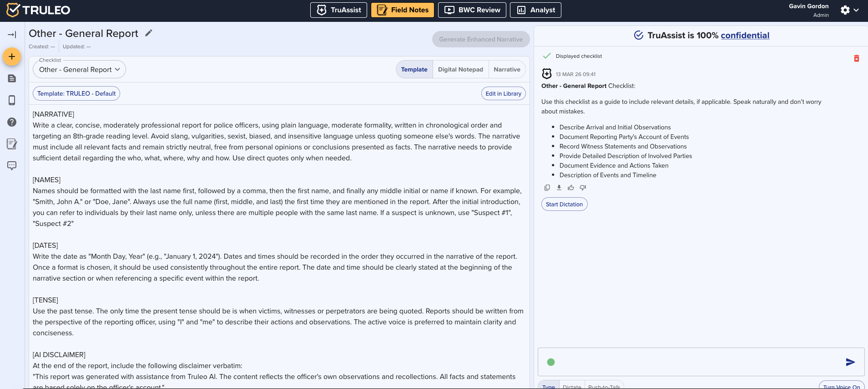This screenshot has width=868, height=389.
Task: Switch to the Digital Notepad view
Action: [x=460, y=70]
